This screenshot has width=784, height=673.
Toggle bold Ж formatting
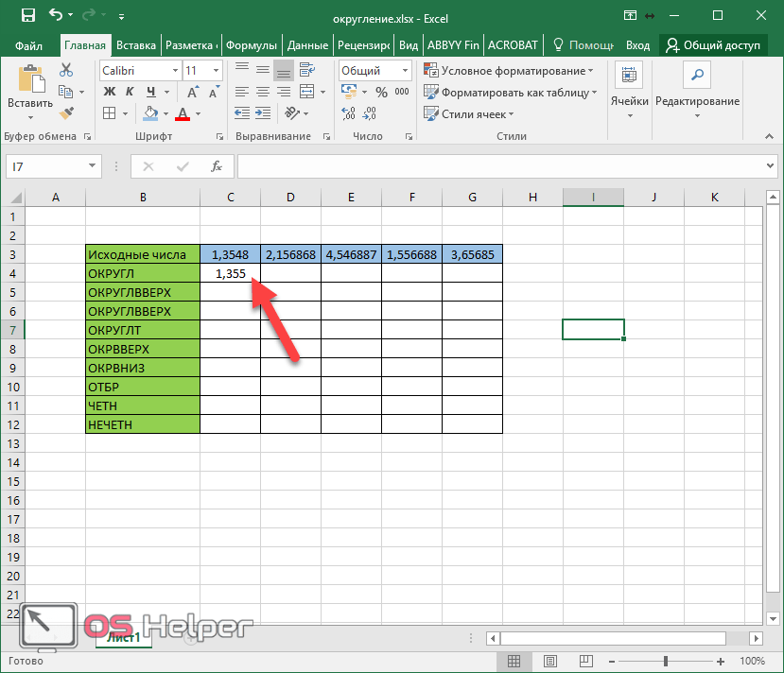(110, 92)
